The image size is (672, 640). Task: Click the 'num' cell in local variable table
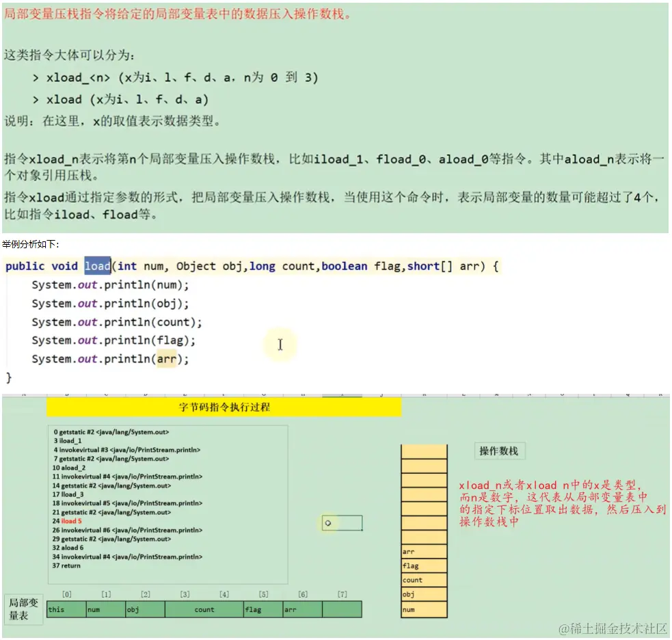pyautogui.click(x=106, y=609)
